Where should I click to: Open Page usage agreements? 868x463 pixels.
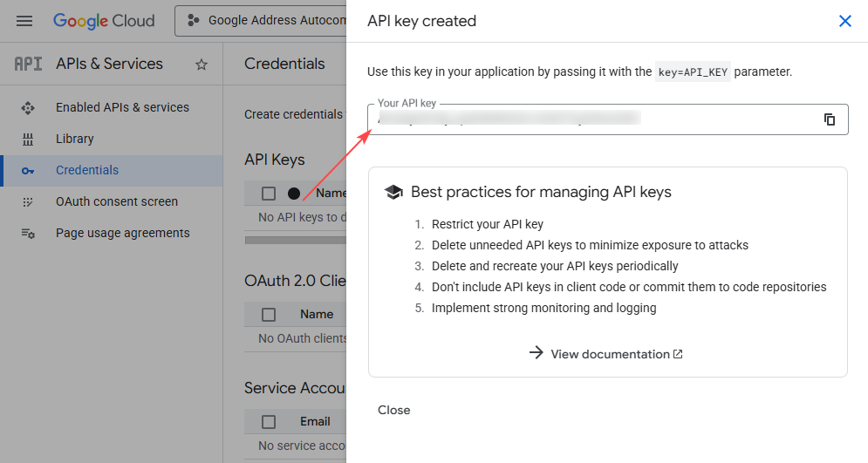pos(122,233)
